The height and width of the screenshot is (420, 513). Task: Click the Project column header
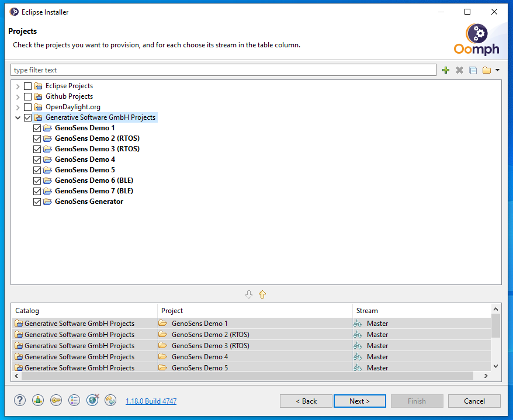tap(255, 311)
